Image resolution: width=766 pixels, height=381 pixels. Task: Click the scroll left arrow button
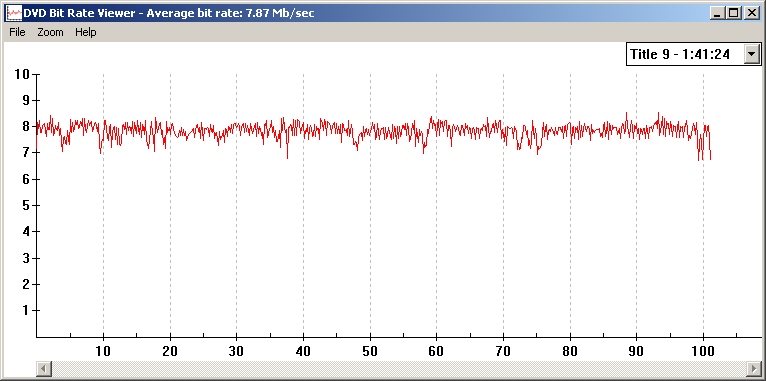click(x=44, y=368)
